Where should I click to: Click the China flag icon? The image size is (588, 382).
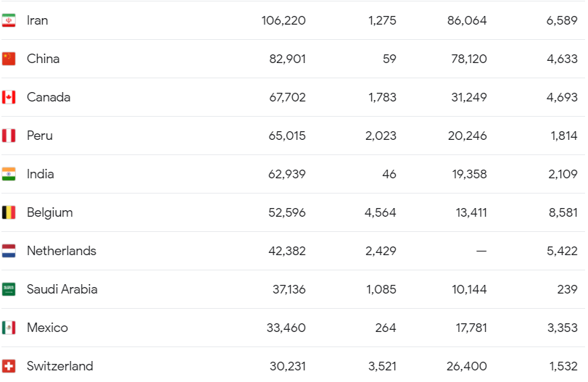click(9, 59)
